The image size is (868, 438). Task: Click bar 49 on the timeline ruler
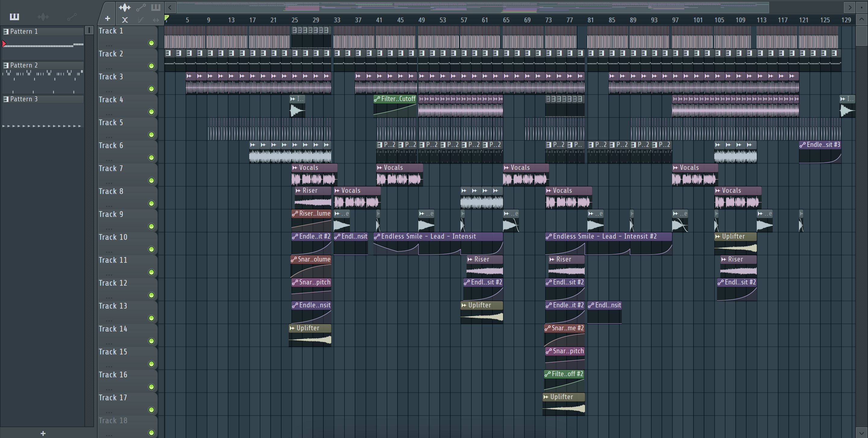(x=422, y=20)
